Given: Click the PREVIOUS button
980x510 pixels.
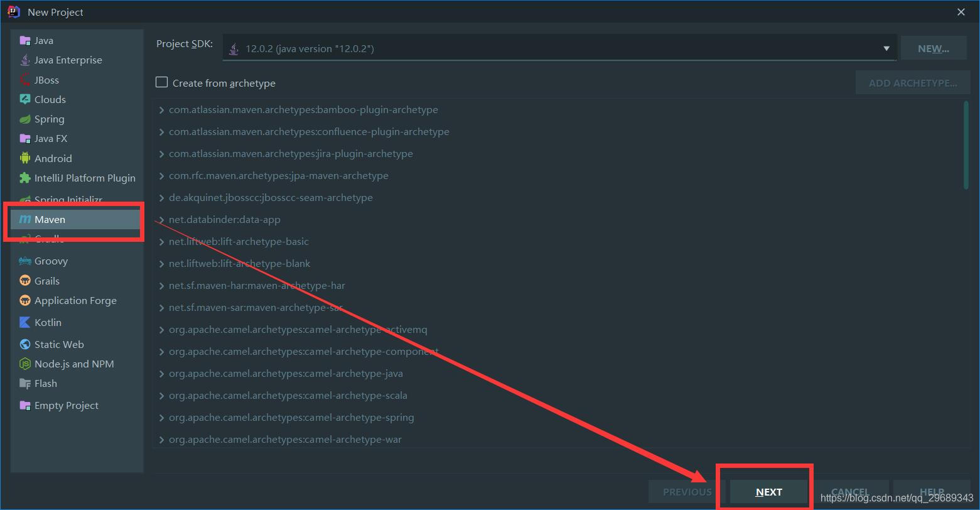Looking at the screenshot, I should (x=687, y=492).
